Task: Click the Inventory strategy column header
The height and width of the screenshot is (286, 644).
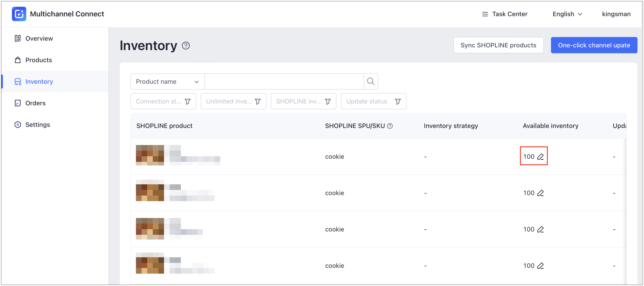Action: pos(451,126)
